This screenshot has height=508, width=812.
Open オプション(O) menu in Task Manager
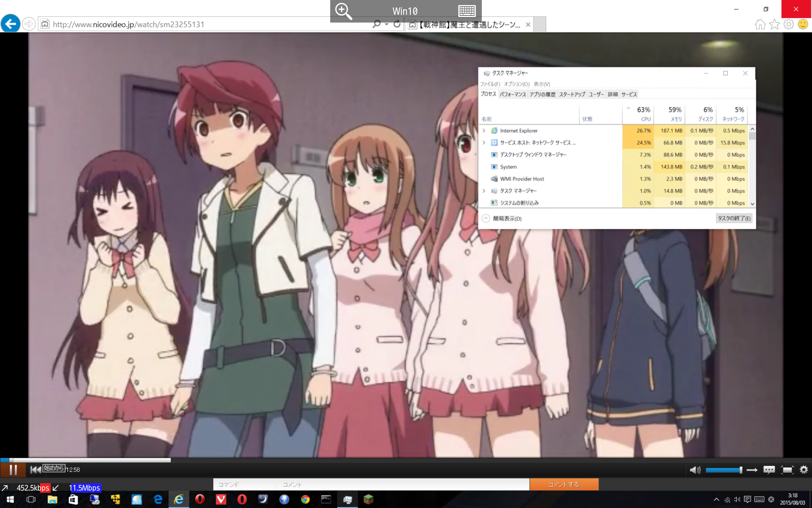(x=517, y=84)
